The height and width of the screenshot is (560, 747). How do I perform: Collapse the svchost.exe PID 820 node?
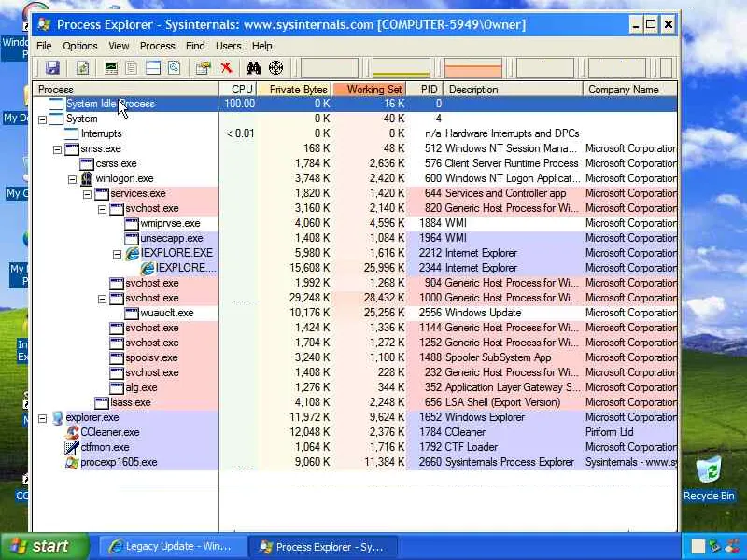click(102, 209)
